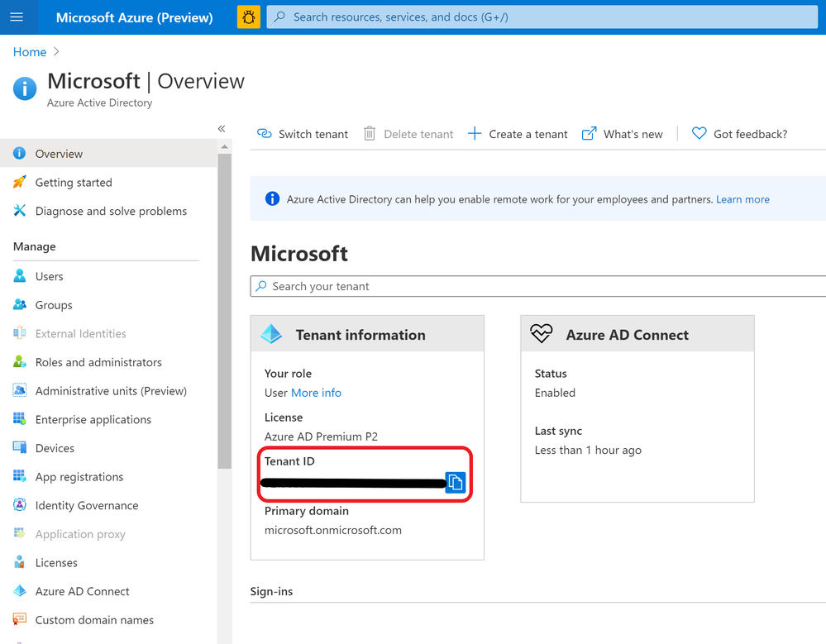This screenshot has height=644, width=826.
Task: Click the bug report icon
Action: pyautogui.click(x=248, y=17)
